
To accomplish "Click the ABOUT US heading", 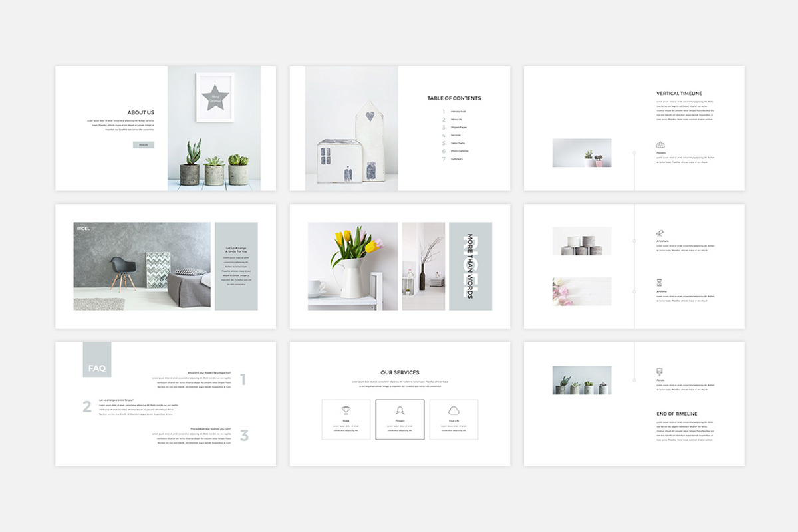I will click(141, 112).
